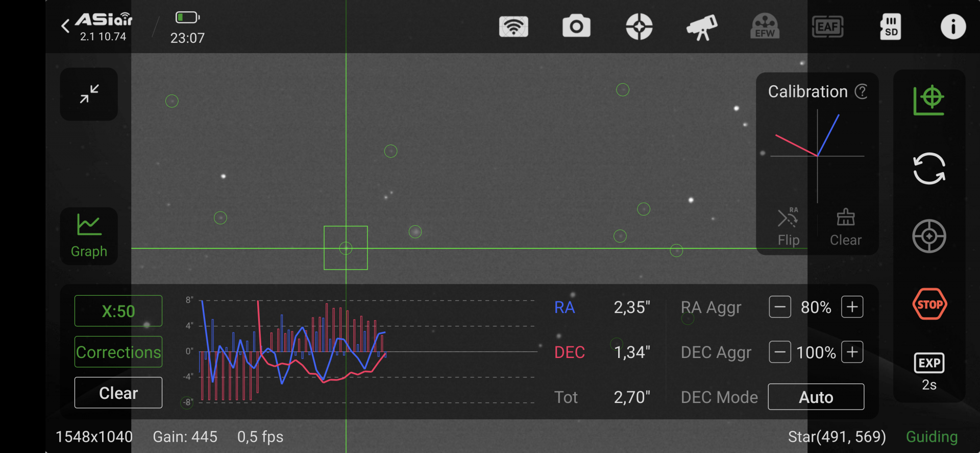Open the EXP exposure time selector
Image resolution: width=980 pixels, height=453 pixels.
pos(929,372)
